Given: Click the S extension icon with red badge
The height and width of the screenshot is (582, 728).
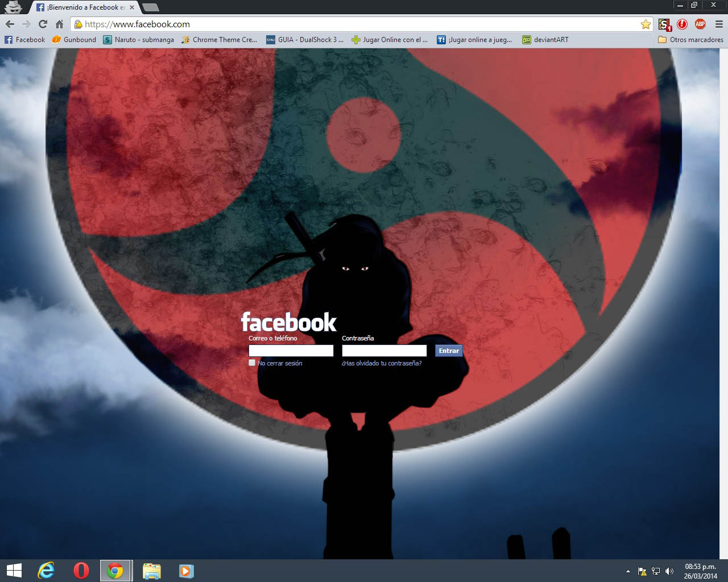Looking at the screenshot, I should click(x=664, y=24).
